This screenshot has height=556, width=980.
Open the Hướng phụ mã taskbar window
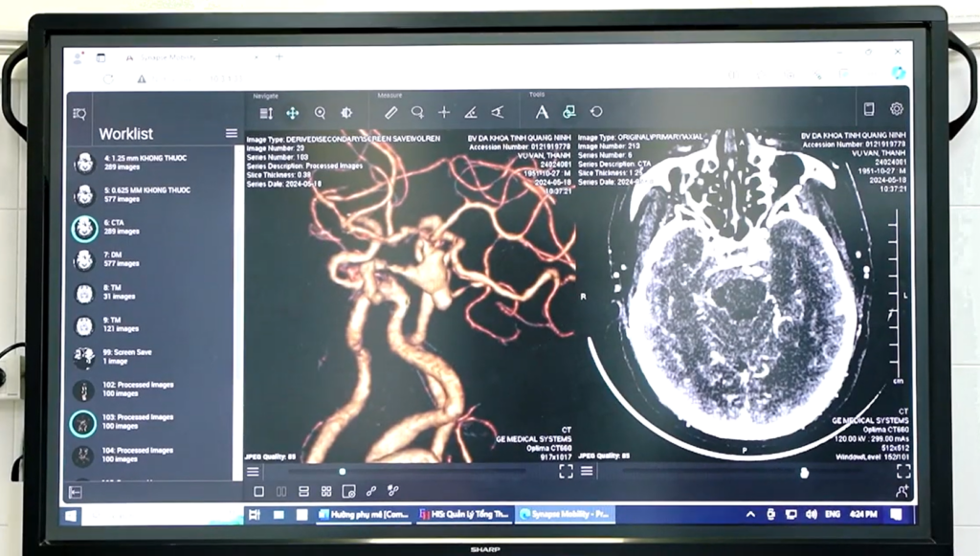(366, 515)
